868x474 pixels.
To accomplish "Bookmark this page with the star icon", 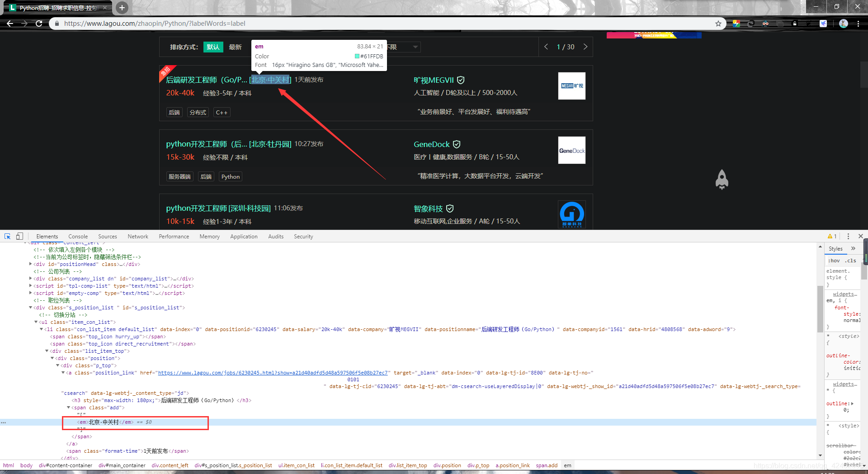I will pos(718,24).
